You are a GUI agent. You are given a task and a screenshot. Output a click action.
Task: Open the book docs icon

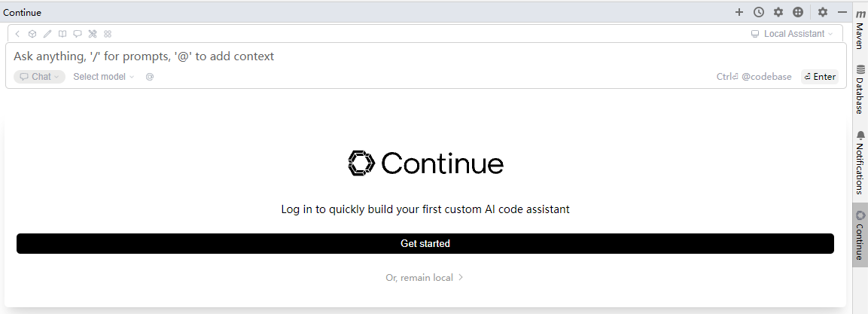[62, 34]
